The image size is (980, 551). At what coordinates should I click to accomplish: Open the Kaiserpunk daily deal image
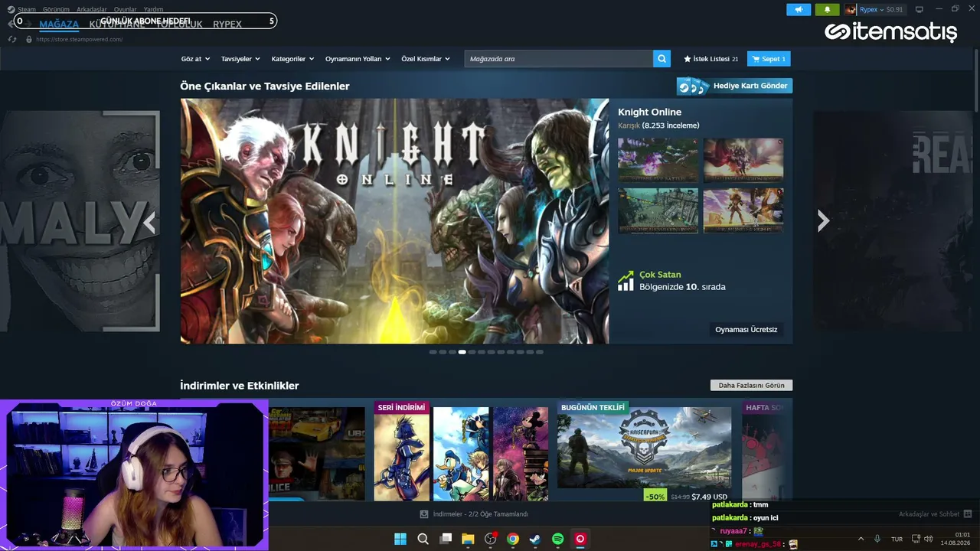(x=644, y=448)
